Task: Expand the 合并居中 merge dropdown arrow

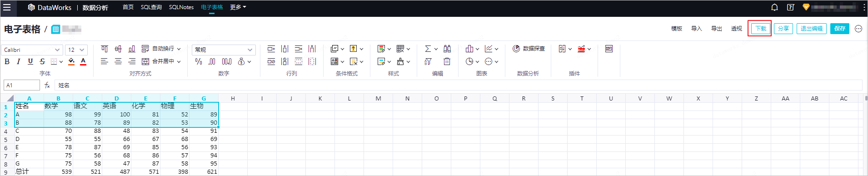Action: pyautogui.click(x=179, y=61)
